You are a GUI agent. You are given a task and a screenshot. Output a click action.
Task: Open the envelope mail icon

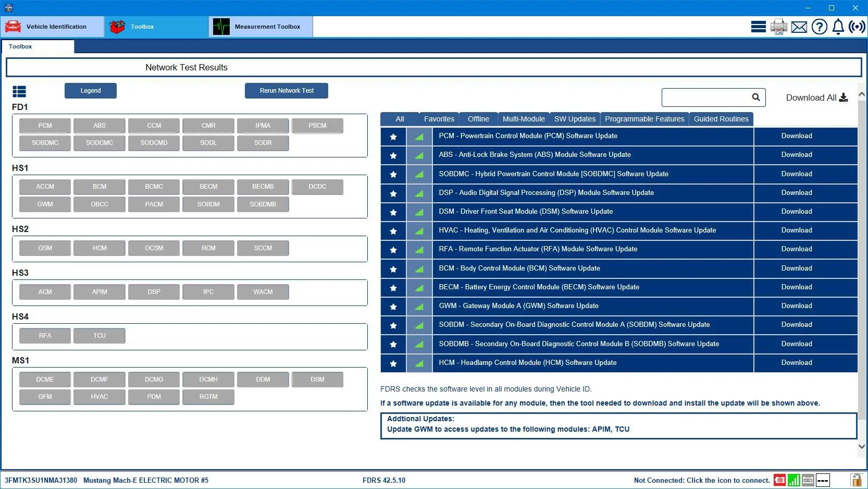click(799, 27)
